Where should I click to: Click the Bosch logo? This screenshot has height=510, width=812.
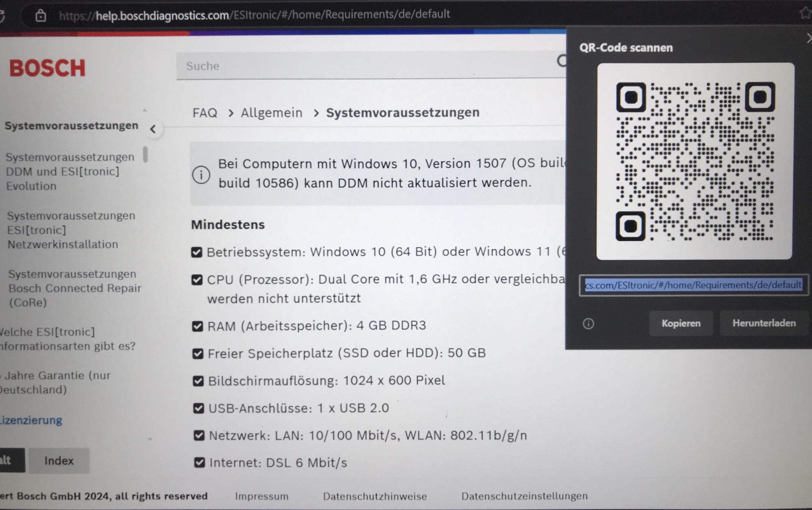tap(48, 68)
